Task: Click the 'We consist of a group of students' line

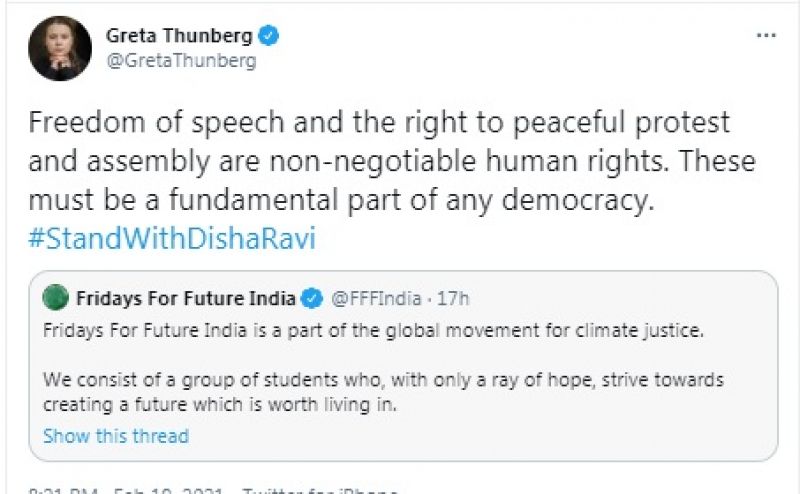Action: [383, 382]
